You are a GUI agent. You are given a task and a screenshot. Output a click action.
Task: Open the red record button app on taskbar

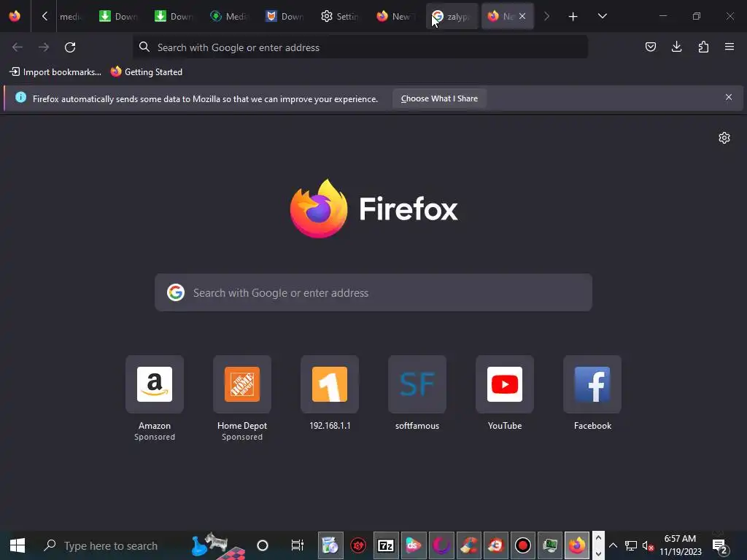(x=522, y=545)
